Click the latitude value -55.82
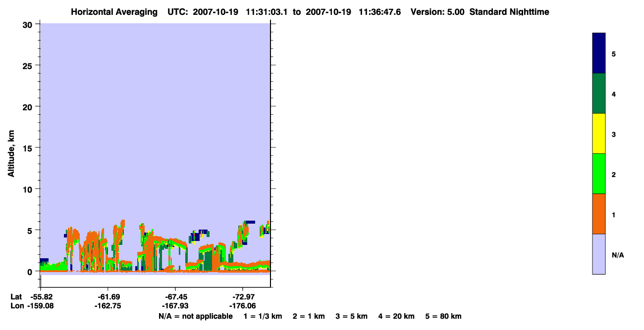The height and width of the screenshot is (330, 644). (41, 297)
